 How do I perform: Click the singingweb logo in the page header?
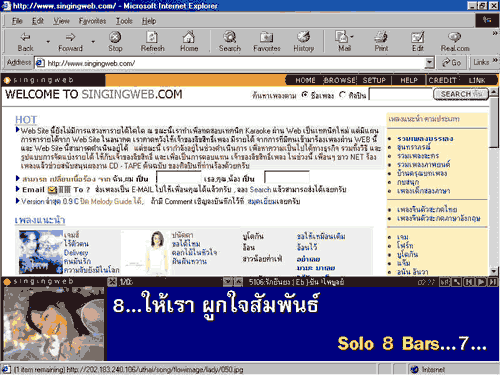coord(38,80)
